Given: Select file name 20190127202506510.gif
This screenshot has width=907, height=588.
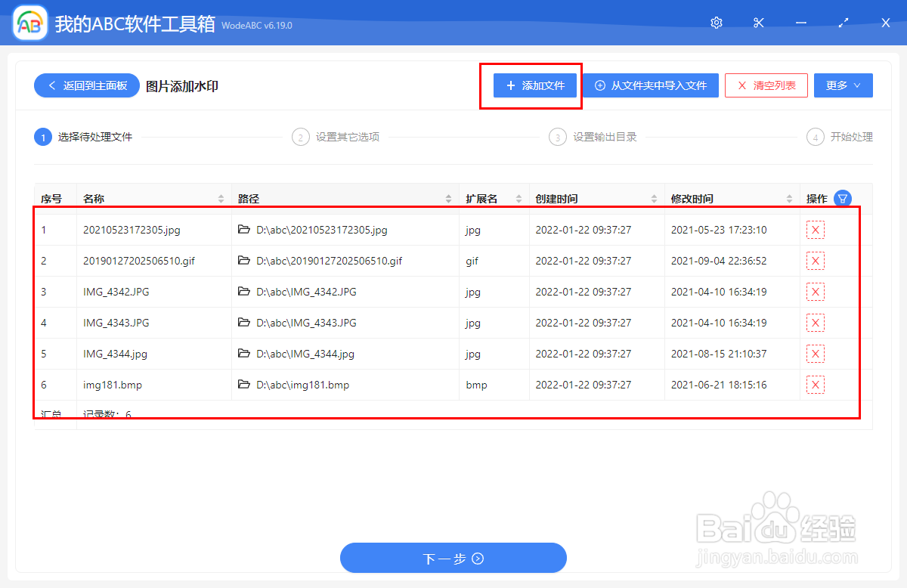Looking at the screenshot, I should click(139, 261).
